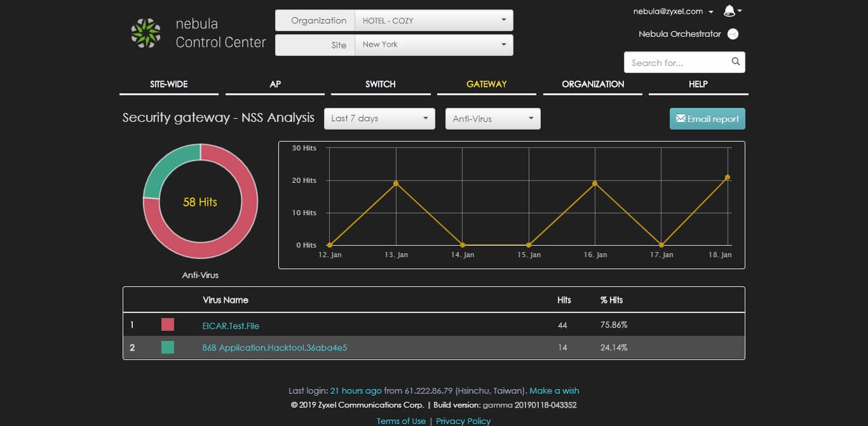Click the Anti-Virus label under the donut
Viewport: 868px width, 426px height.
pyautogui.click(x=200, y=276)
